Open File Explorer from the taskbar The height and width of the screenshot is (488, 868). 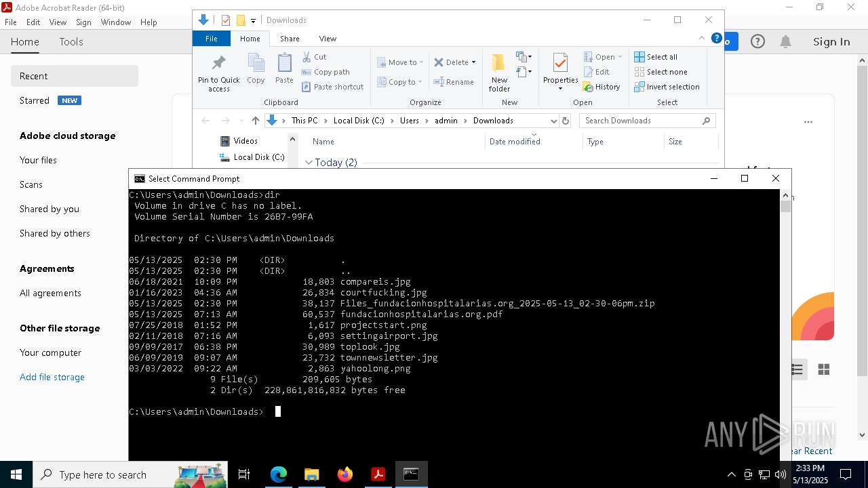(x=312, y=474)
